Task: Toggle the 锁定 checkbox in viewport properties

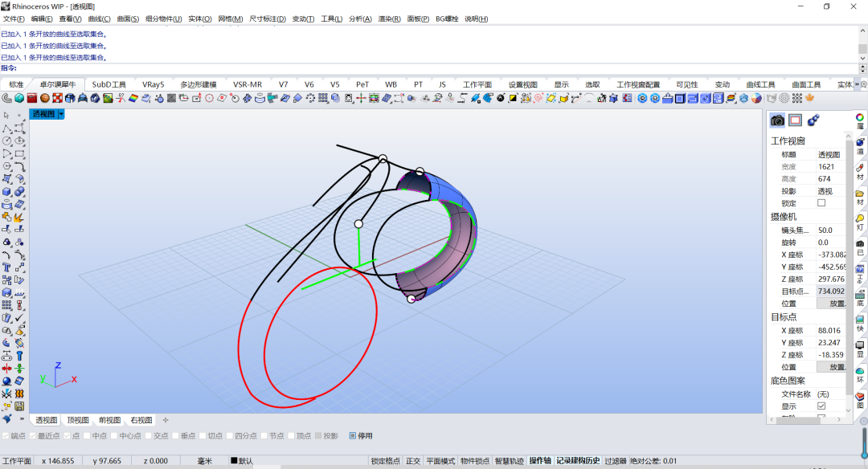Action: [x=821, y=203]
